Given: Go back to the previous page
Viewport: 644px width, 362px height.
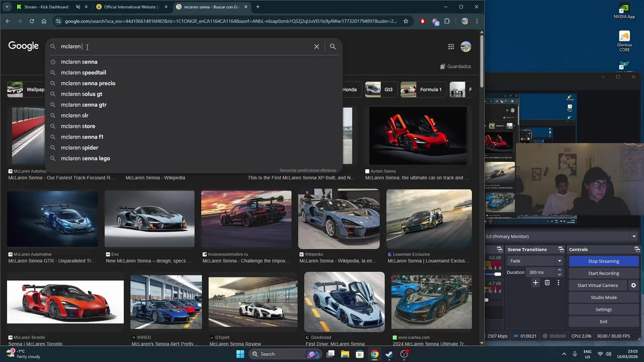Looking at the screenshot, I should coord(8,21).
